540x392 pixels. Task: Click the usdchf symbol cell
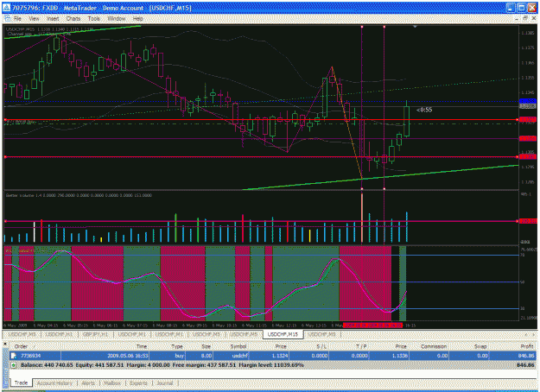(x=238, y=356)
